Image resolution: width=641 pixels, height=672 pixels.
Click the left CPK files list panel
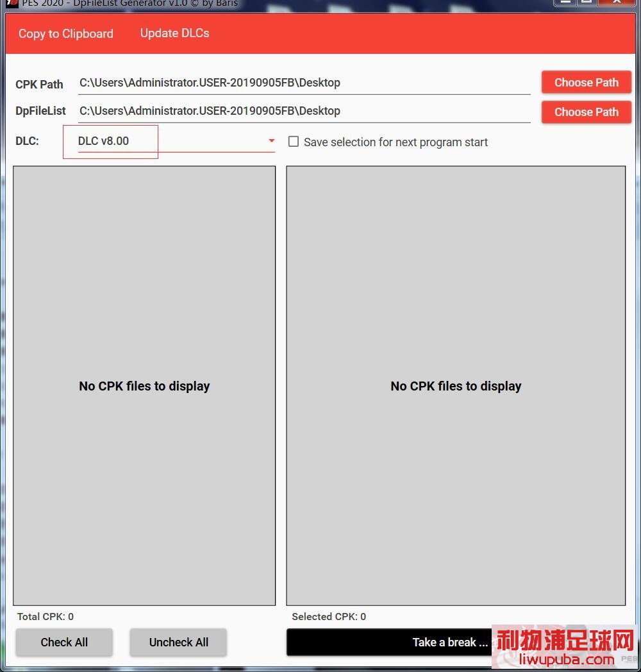tap(144, 386)
